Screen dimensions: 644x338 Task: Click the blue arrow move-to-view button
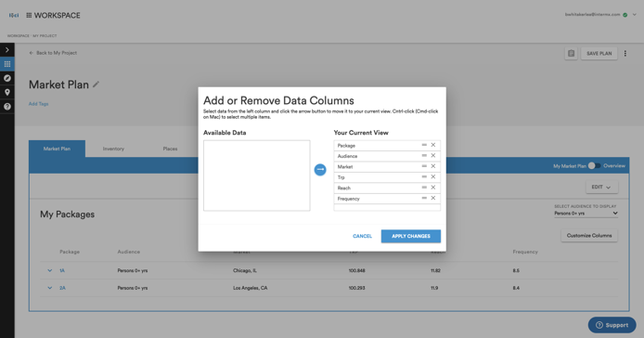tap(320, 169)
